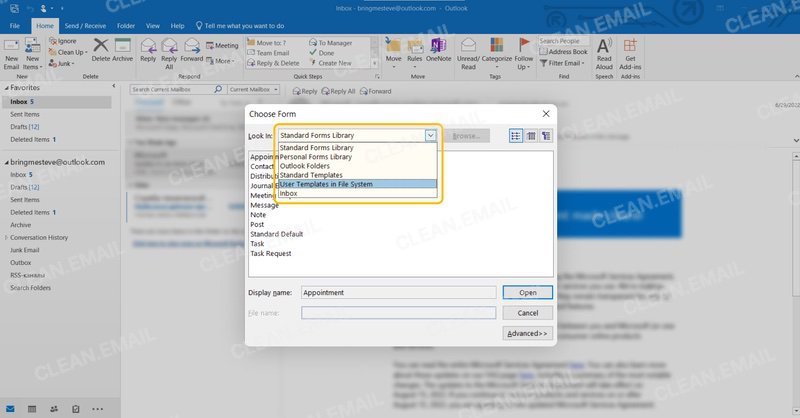
Task: Switch to the Folder tab
Action: pyautogui.click(x=126, y=26)
